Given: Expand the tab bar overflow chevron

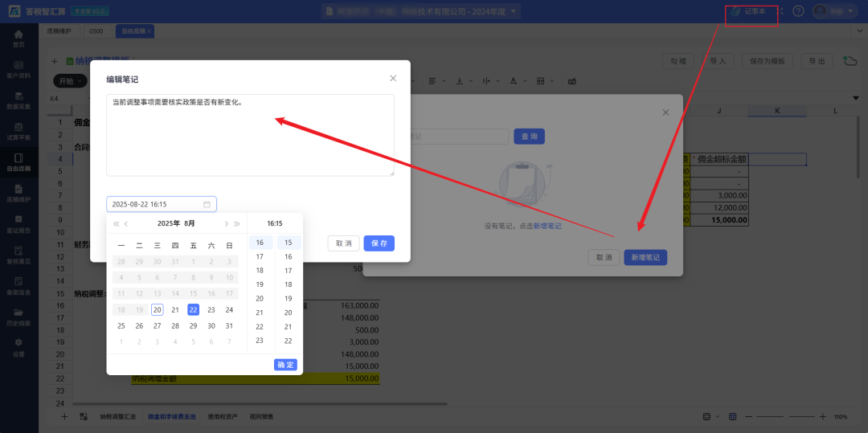Looking at the screenshot, I should click(x=860, y=31).
